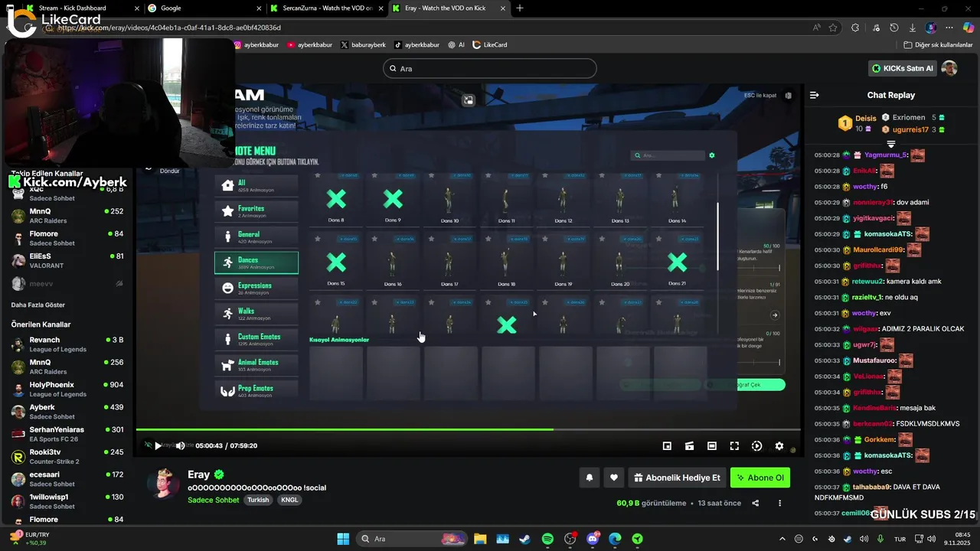This screenshot has height=551, width=980.
Task: Select Prop Emotes category
Action: (256, 390)
